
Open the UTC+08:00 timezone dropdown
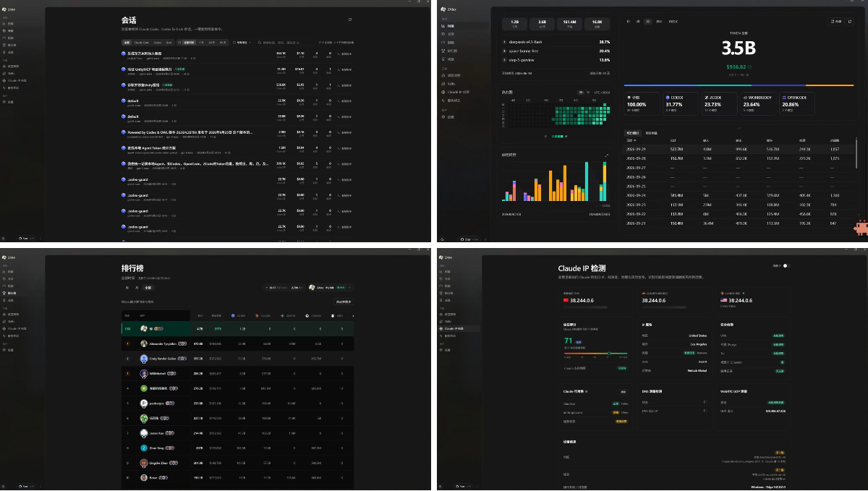pyautogui.click(x=603, y=93)
